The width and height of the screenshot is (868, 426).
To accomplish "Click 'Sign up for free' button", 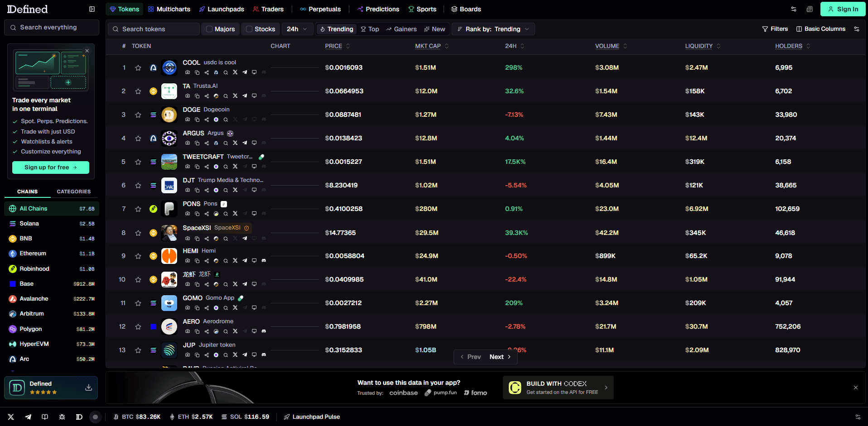I will point(51,168).
